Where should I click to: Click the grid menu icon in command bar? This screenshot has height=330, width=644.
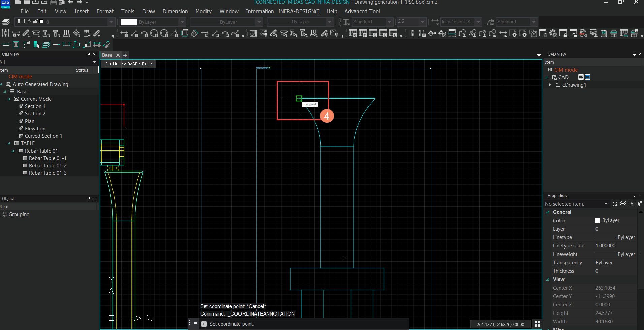click(195, 322)
